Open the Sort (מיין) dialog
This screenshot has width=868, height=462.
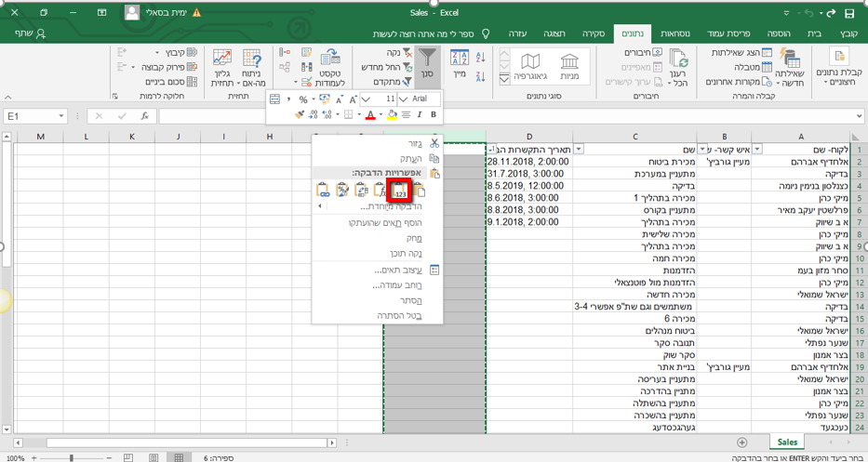460,64
